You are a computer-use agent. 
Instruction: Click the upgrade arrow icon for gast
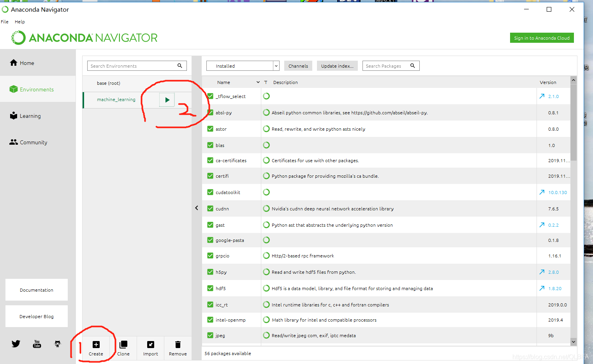(x=542, y=225)
